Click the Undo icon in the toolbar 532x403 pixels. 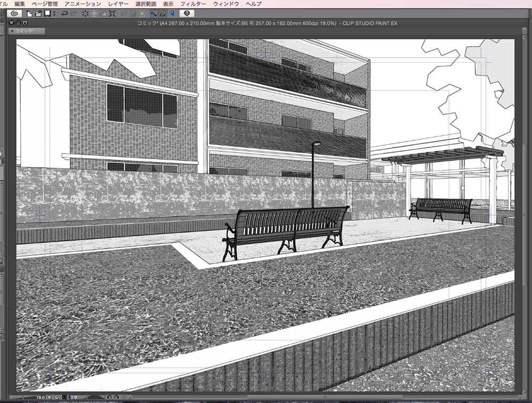(x=65, y=13)
